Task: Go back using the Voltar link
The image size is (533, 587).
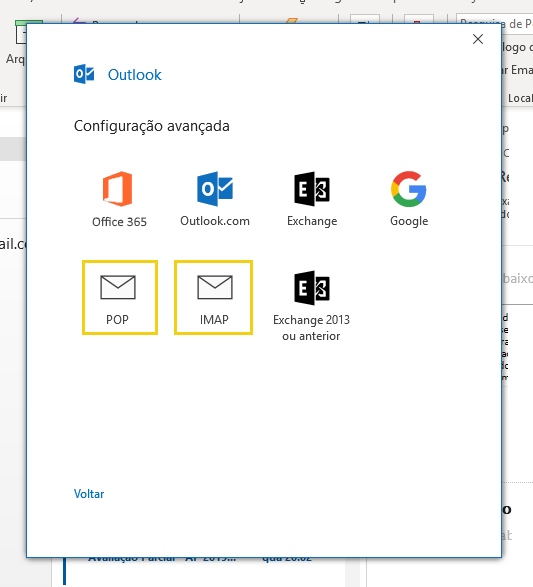Action: [89, 494]
